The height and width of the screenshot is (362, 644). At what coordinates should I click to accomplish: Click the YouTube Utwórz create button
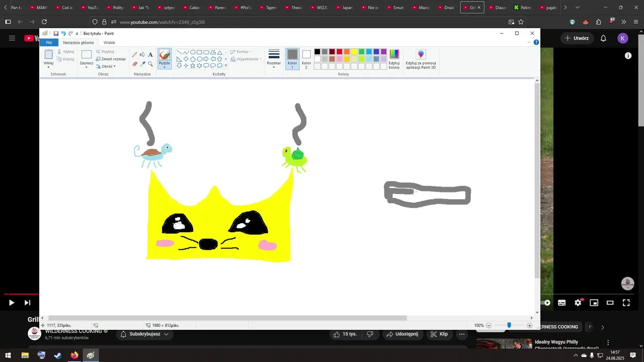pyautogui.click(x=577, y=38)
